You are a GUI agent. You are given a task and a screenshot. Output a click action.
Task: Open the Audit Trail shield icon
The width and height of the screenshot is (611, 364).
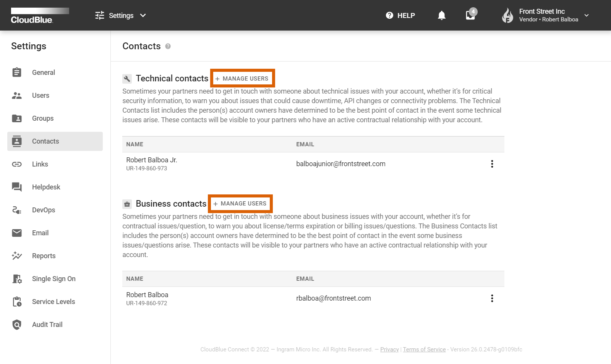[17, 325]
